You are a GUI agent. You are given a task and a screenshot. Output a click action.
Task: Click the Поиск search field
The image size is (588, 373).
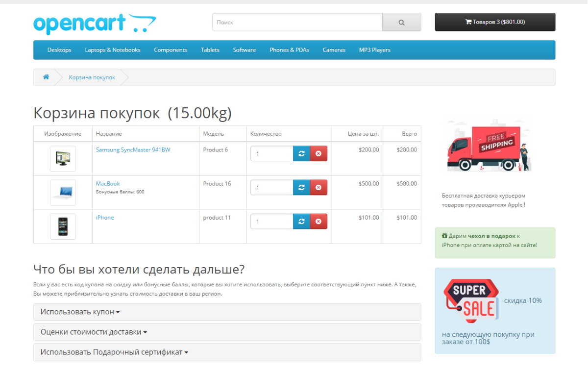click(297, 22)
